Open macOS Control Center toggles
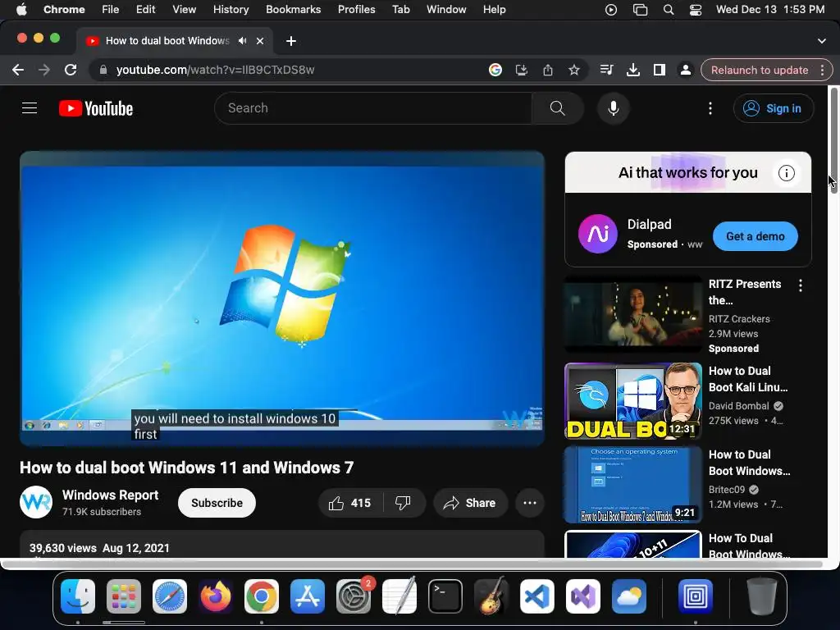 tap(696, 10)
